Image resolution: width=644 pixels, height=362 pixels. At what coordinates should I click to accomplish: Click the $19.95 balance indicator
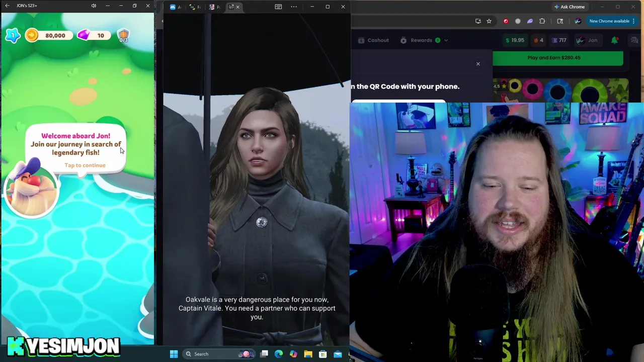coord(515,40)
